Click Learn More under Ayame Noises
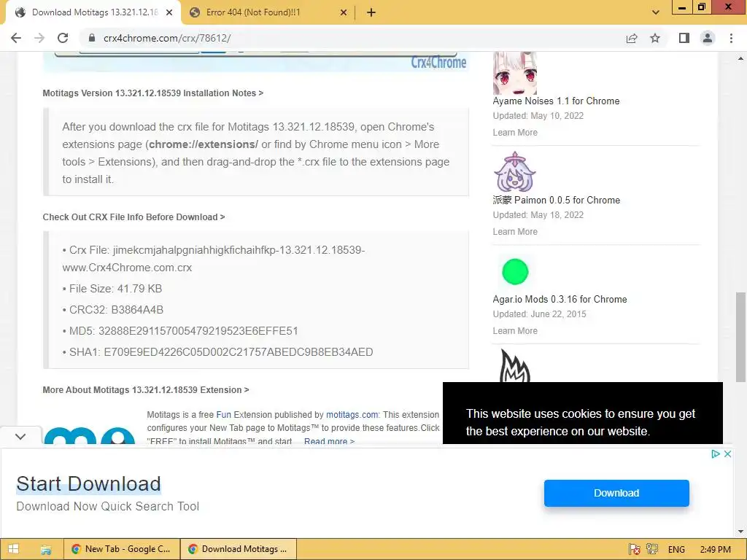 pos(515,133)
